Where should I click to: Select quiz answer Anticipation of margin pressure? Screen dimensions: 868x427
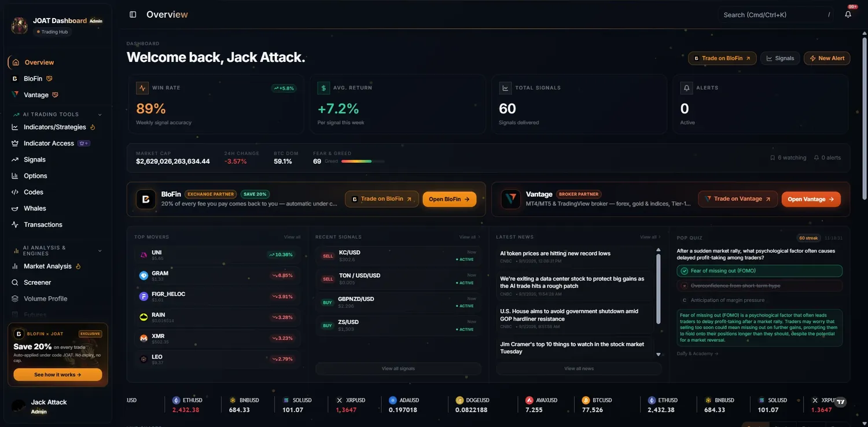click(759, 300)
